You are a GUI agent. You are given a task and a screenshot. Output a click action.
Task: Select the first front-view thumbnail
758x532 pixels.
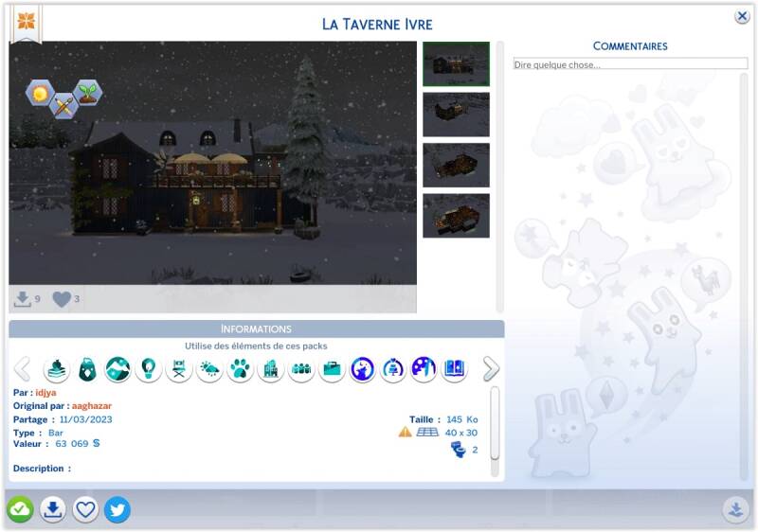[456, 64]
